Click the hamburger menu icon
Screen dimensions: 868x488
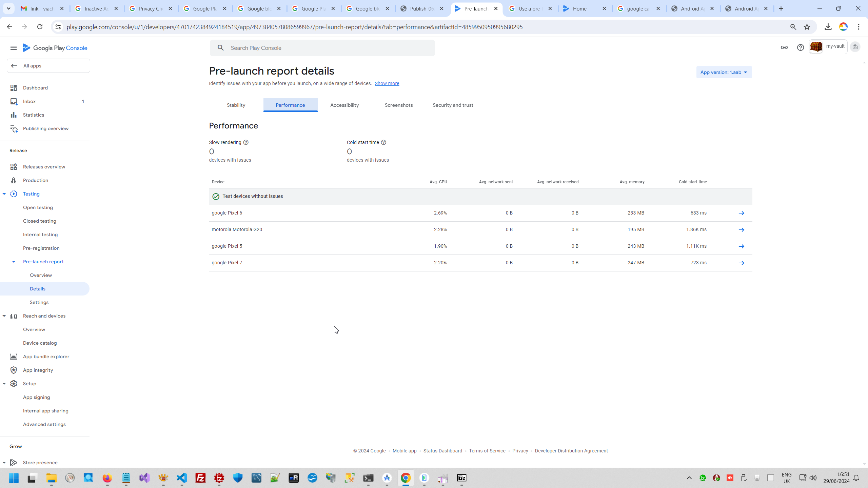[14, 48]
